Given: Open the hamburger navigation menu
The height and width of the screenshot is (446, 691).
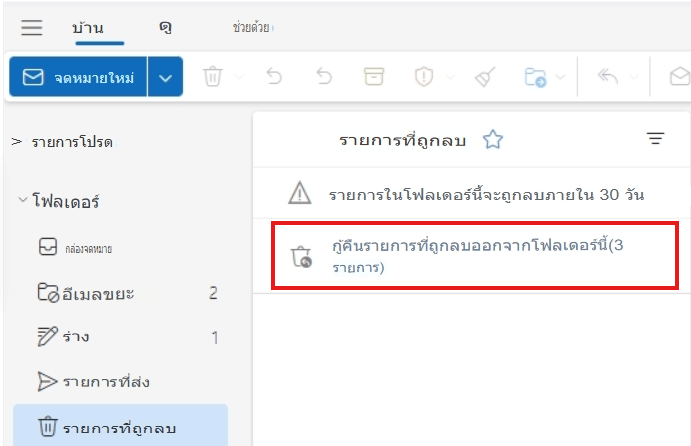Looking at the screenshot, I should (x=32, y=27).
